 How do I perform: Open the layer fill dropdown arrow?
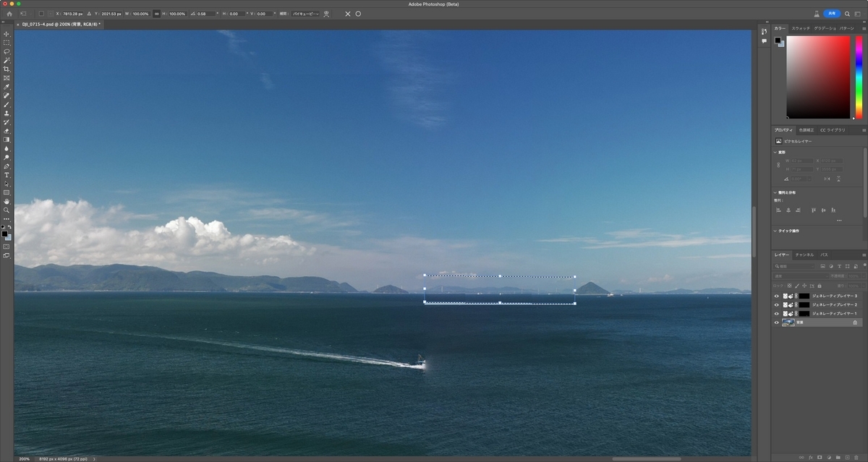pyautogui.click(x=862, y=285)
